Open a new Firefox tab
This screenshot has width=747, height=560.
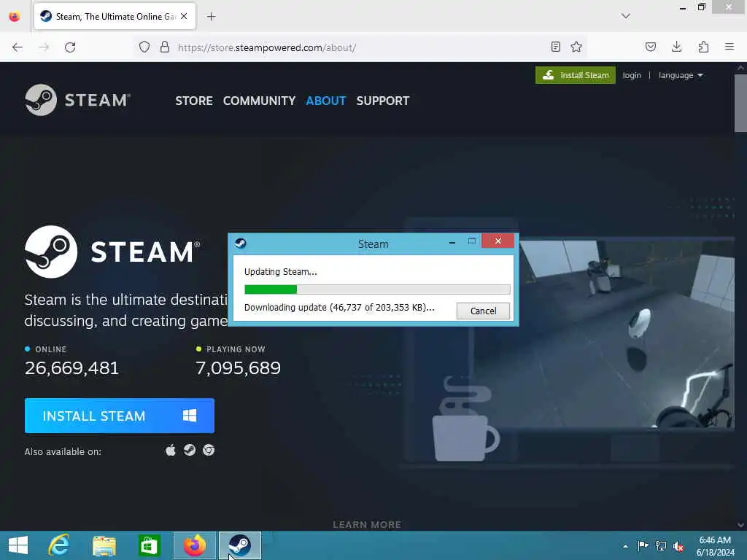click(x=211, y=17)
